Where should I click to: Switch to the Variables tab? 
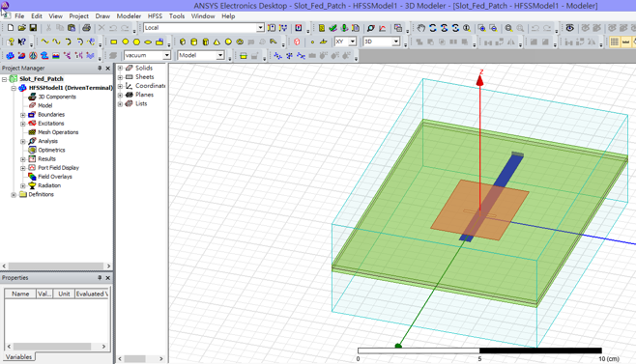18,356
